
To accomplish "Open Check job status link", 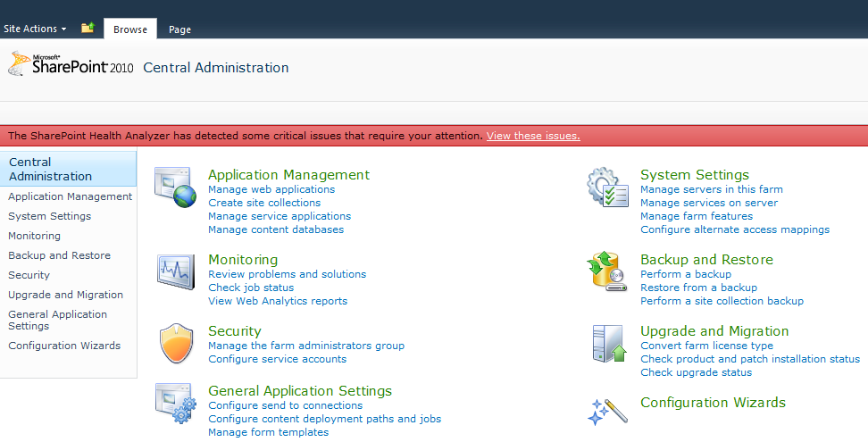I will [x=251, y=288].
